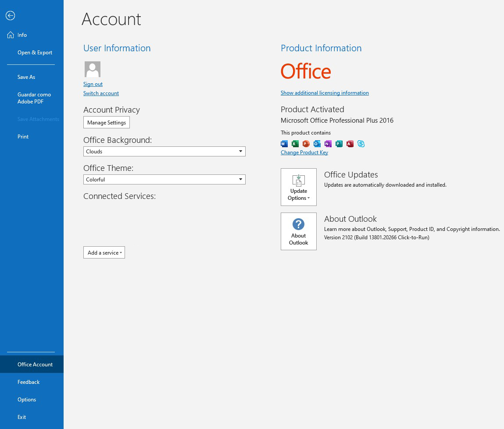Open the Office Background dropdown
Screen dimensions: 504x429
164,151
